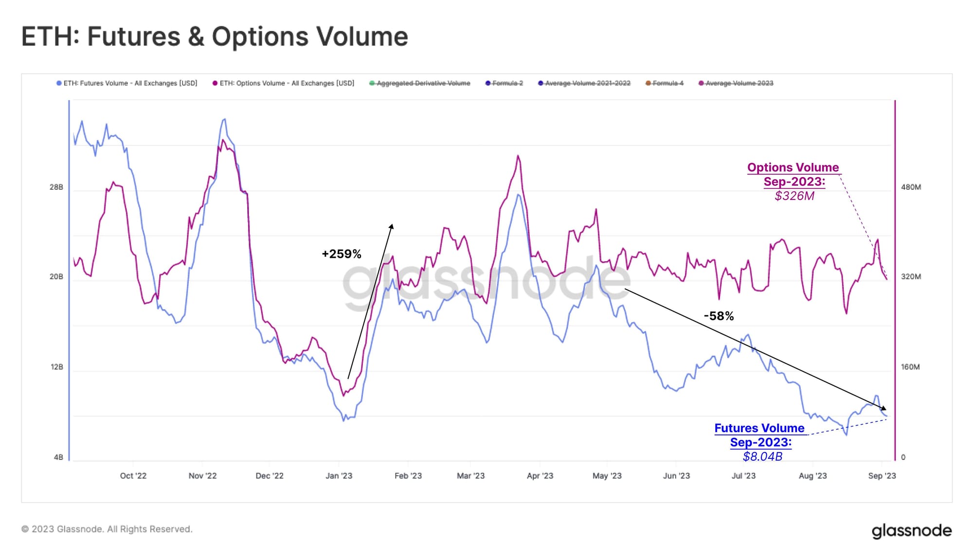Screen dimensions: 973x560
Task: Click the -58% annotation label
Action: tap(719, 316)
